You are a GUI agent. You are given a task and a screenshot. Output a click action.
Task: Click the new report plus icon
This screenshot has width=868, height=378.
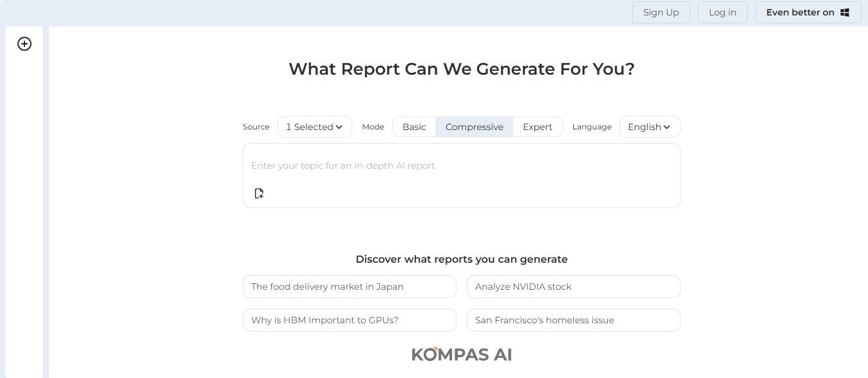(x=24, y=44)
